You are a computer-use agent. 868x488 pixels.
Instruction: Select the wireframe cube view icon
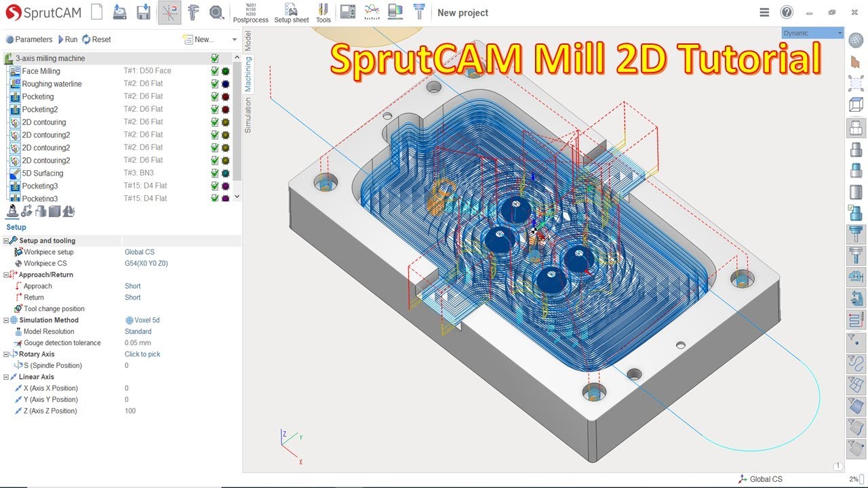[856, 105]
